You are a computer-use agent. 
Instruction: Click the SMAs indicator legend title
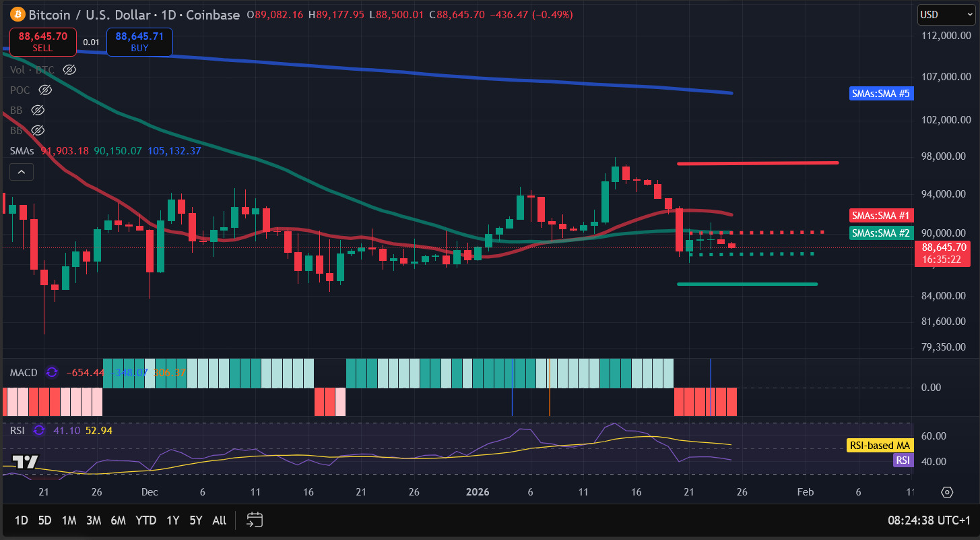(23, 151)
